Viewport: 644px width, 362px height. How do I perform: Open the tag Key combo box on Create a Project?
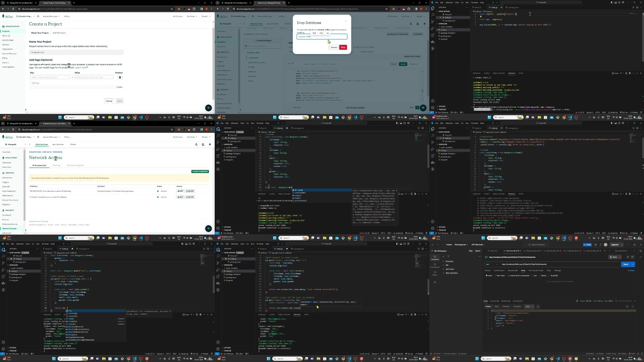(x=50, y=77)
